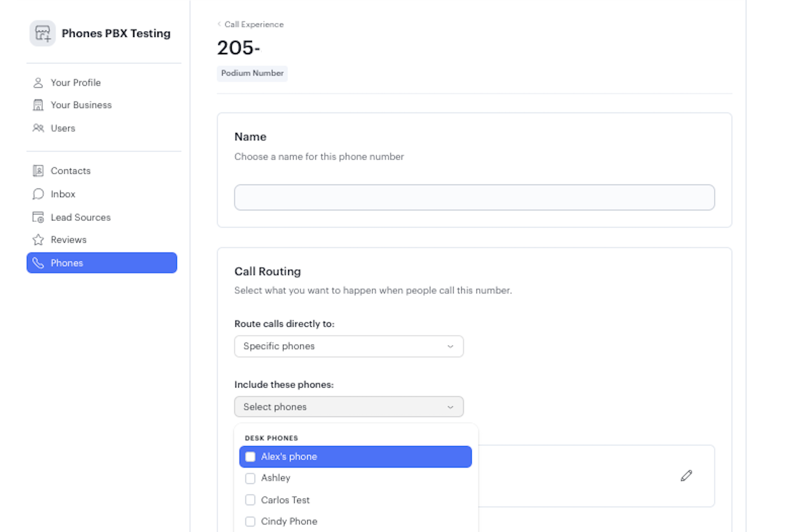Click the Users people icon
800x532 pixels.
(38, 128)
